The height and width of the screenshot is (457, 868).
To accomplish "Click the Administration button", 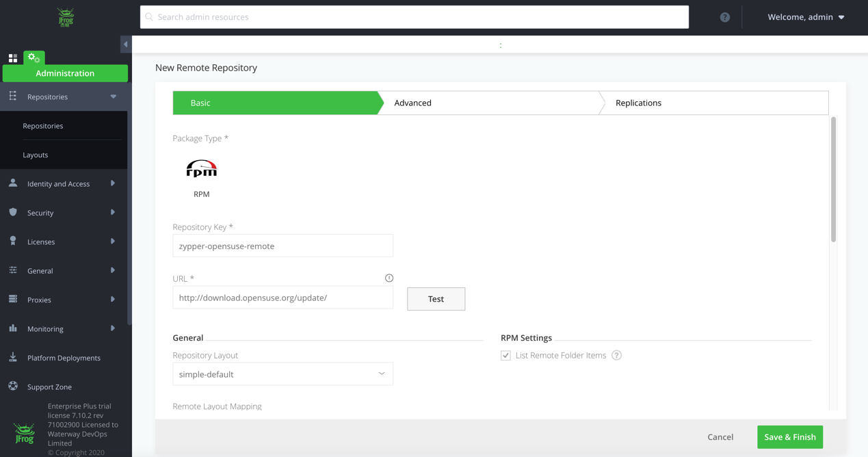I will pos(65,73).
